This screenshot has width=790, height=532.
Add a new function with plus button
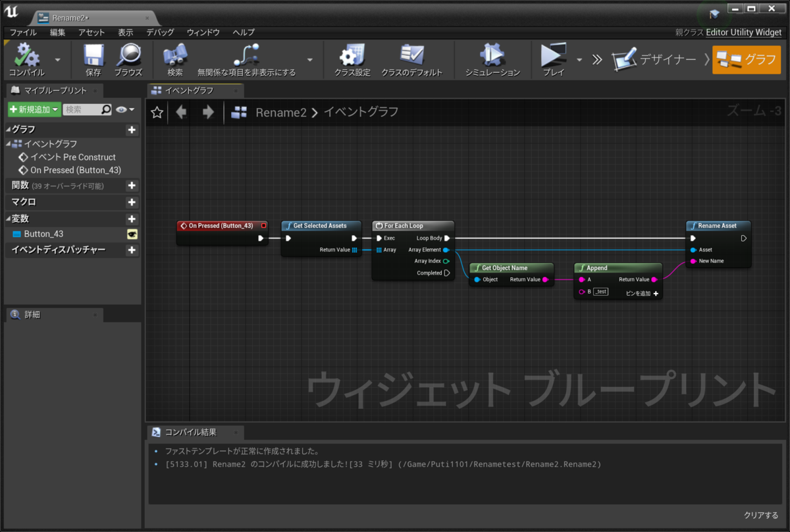click(132, 186)
